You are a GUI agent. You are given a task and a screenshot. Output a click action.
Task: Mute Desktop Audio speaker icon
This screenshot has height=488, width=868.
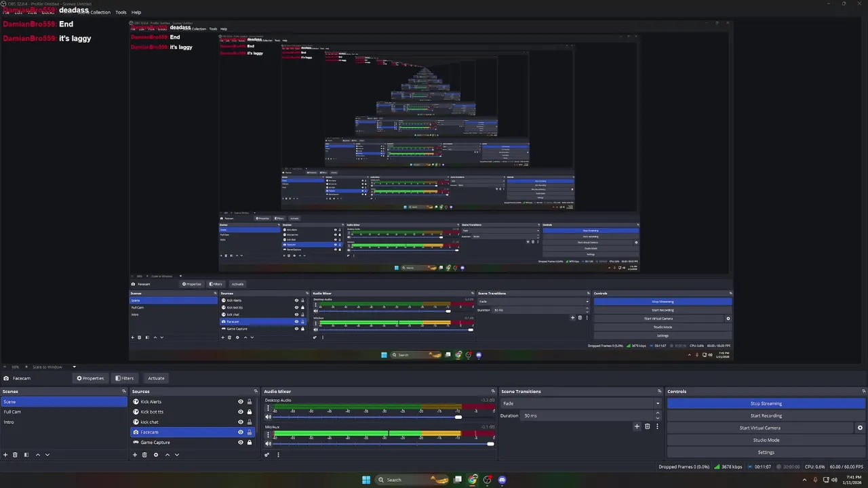pyautogui.click(x=267, y=418)
